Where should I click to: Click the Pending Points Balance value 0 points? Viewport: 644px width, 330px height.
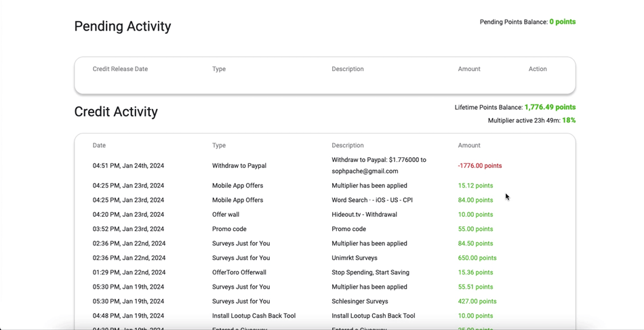tap(562, 22)
